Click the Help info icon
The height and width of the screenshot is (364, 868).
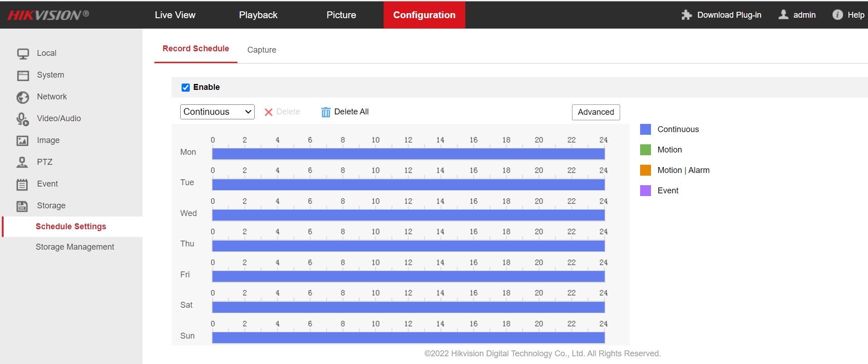point(837,15)
